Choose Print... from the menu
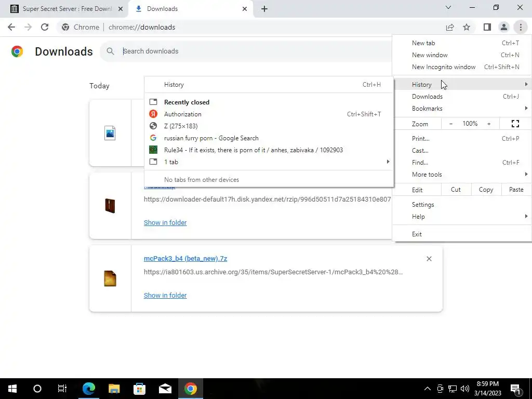Image resolution: width=532 pixels, height=399 pixels. tap(462, 138)
